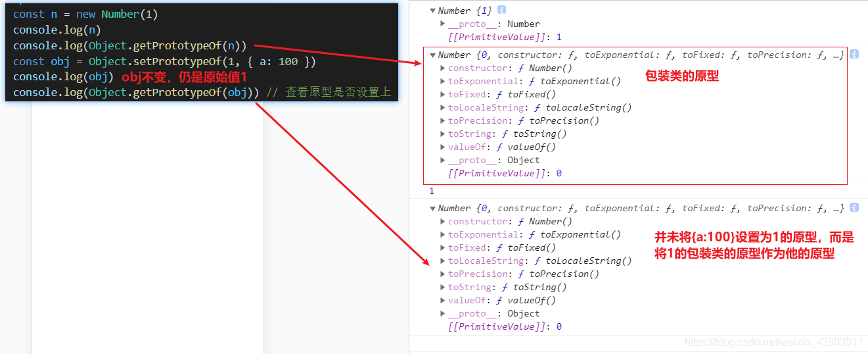This screenshot has height=354, width=868.
Task: Click code line console.log(obj)
Action: pos(63,77)
